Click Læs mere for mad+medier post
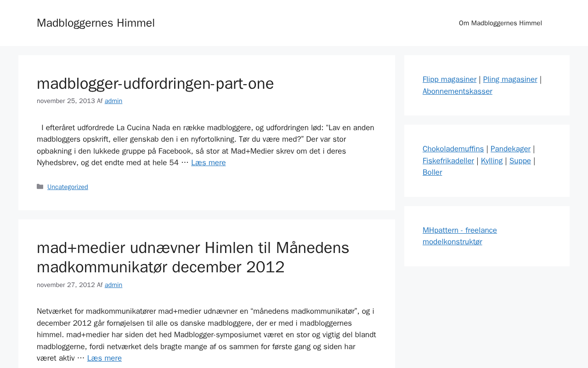 point(104,358)
